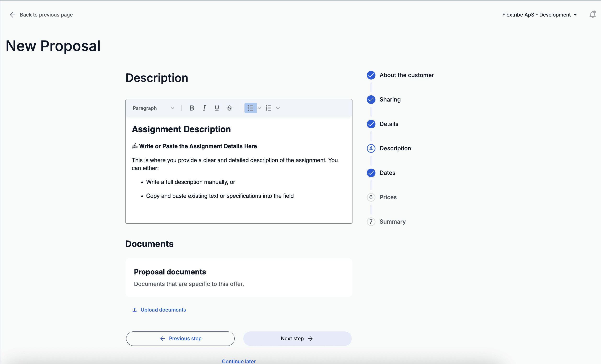
Task: Click back arrow to previous page
Action: coord(13,15)
